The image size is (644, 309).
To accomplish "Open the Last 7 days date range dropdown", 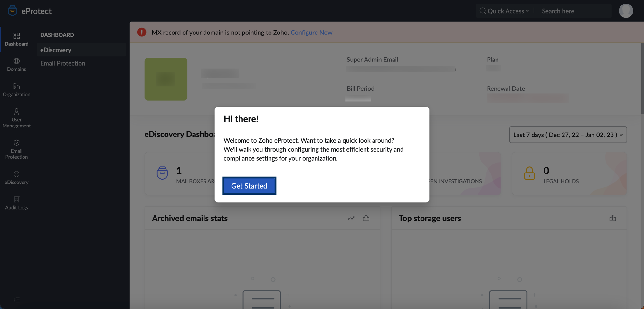I will pos(568,135).
